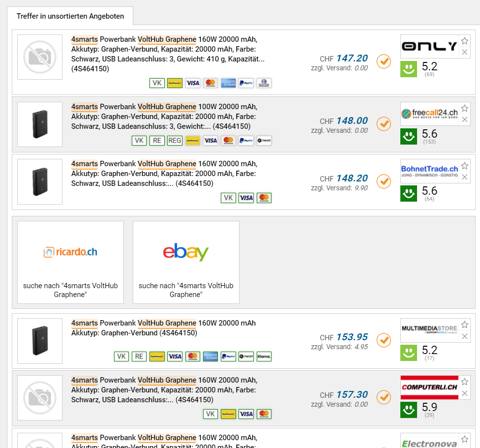Switch to the 'Treffer in unsortierten Angeboten' tab
The width and height of the screenshot is (480, 448).
pos(70,16)
